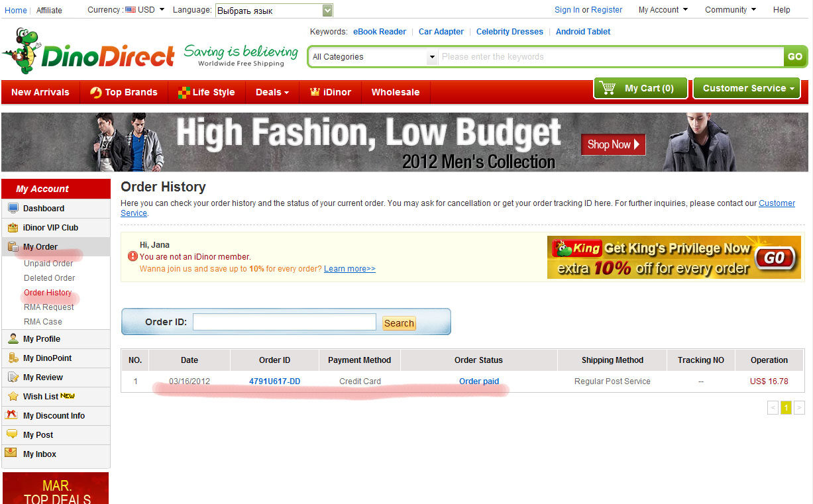813x504 pixels.
Task: Click the My Profile person icon
Action: coord(13,339)
